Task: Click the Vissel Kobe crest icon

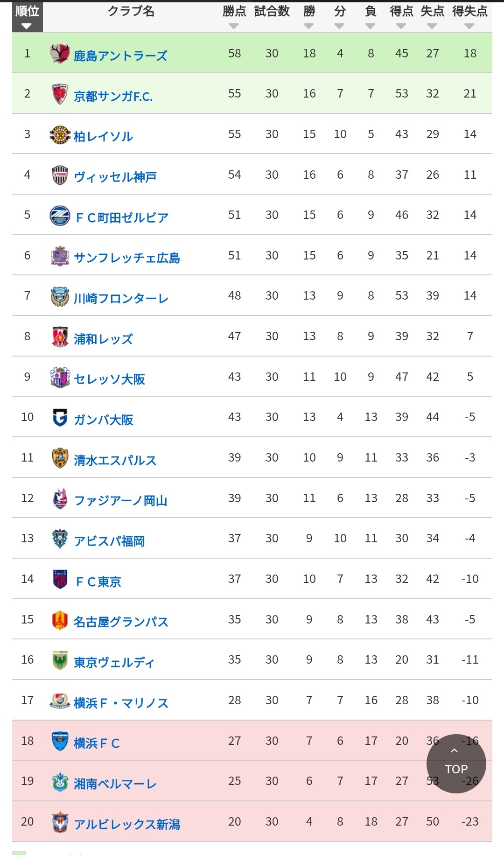Action: [x=60, y=175]
